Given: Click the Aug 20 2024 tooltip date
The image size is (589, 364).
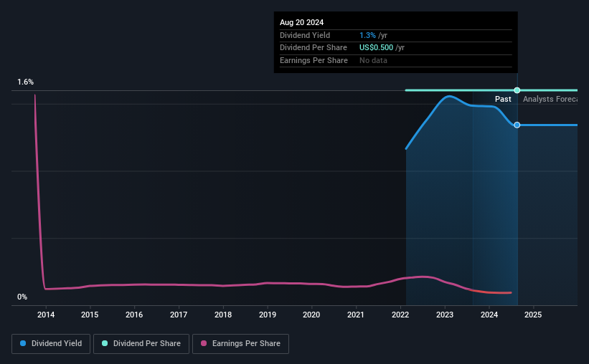Looking at the screenshot, I should 301,22.
